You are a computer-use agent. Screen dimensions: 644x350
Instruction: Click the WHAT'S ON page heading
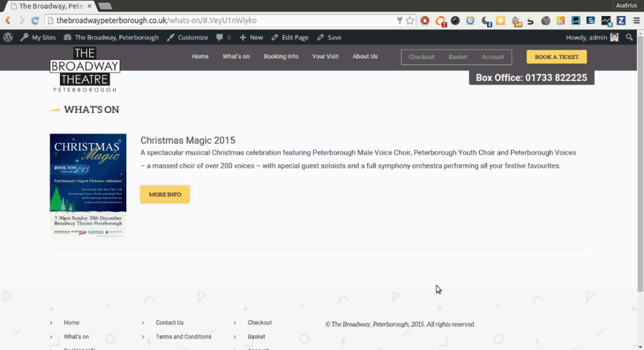click(x=91, y=109)
